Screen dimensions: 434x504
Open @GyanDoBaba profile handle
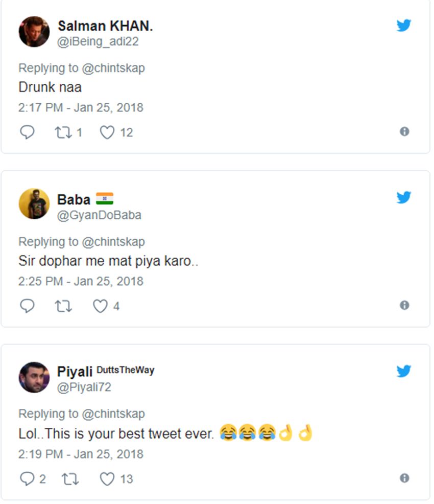[99, 215]
